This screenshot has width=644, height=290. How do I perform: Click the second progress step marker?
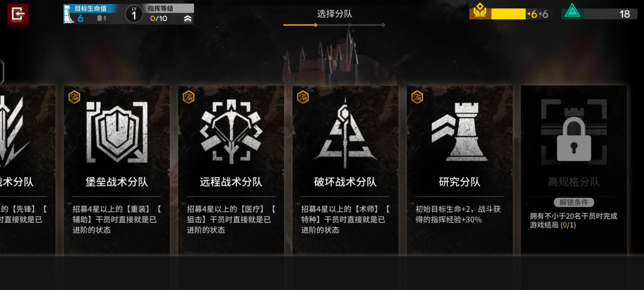[349, 25]
